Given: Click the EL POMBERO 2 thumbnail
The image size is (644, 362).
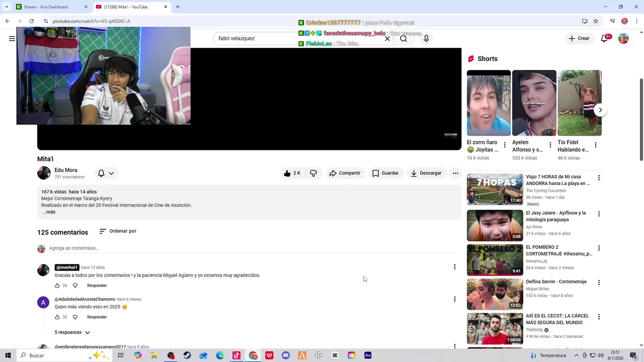Looking at the screenshot, I should coord(495,260).
